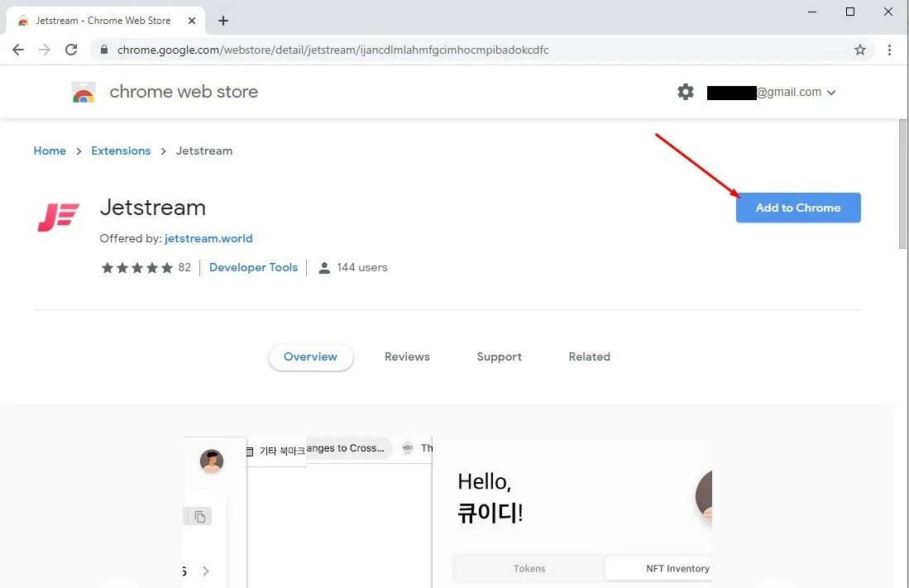Image resolution: width=909 pixels, height=588 pixels.
Task: Visit the jetstream.world developer link
Action: coord(208,238)
